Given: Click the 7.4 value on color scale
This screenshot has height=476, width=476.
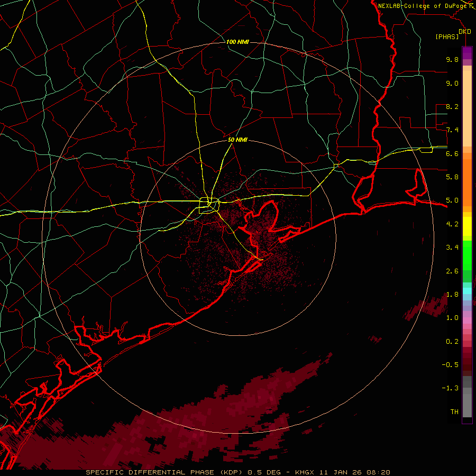Looking at the screenshot, I should pos(452,130).
